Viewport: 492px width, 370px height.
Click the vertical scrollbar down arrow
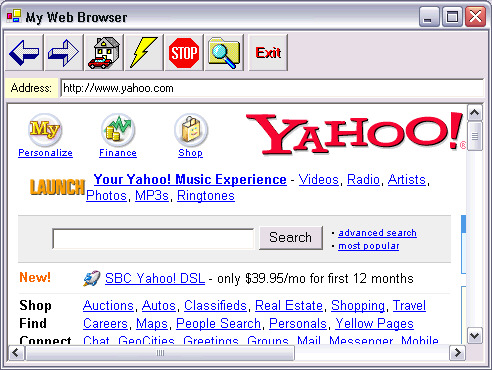point(475,336)
